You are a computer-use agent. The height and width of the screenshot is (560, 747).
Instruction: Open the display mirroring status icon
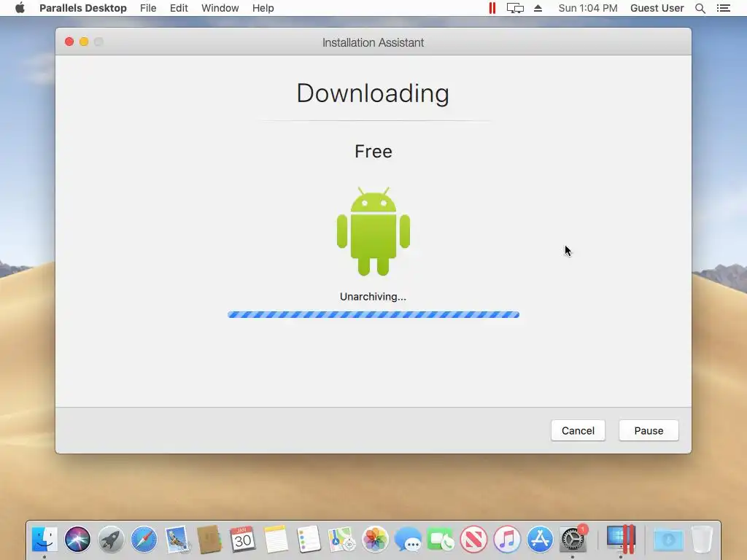click(x=515, y=8)
